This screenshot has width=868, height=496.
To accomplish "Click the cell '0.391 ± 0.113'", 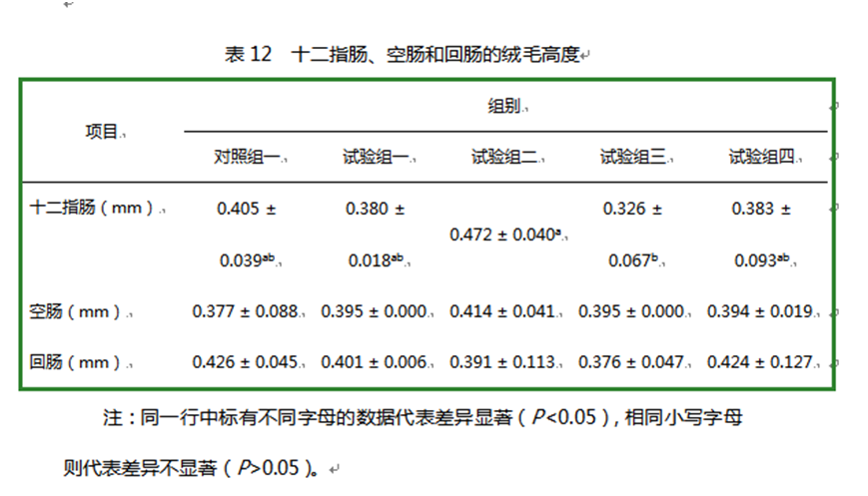I will 502,362.
